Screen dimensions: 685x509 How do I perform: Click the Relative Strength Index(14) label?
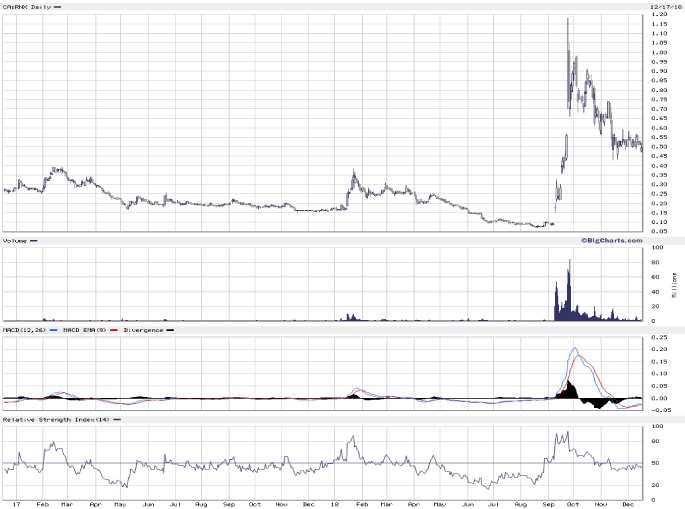click(54, 419)
